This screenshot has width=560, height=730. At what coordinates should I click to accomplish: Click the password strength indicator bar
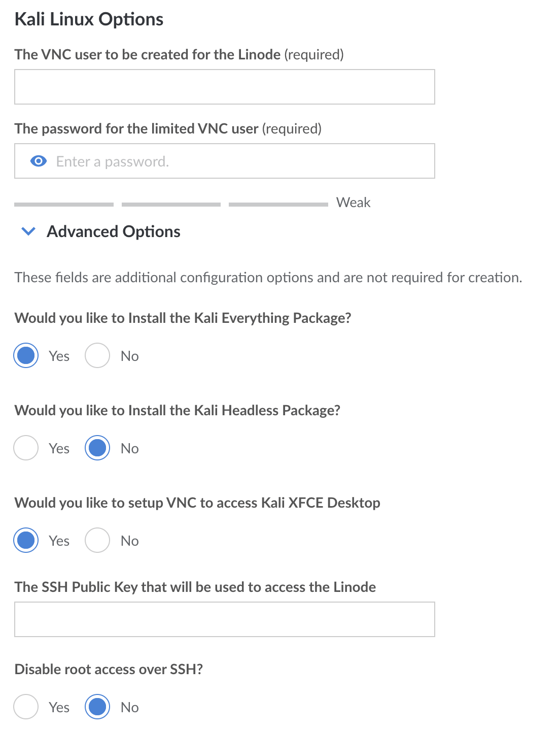(171, 205)
